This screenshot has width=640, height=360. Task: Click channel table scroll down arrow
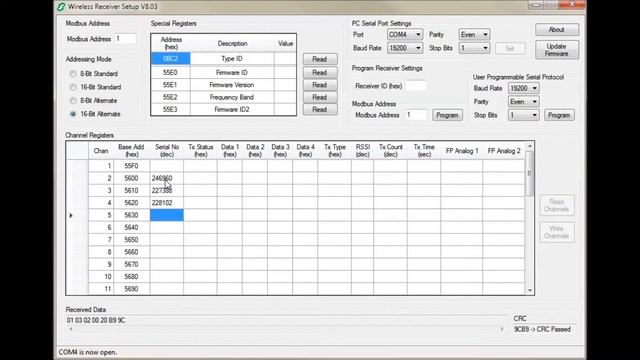[530, 290]
